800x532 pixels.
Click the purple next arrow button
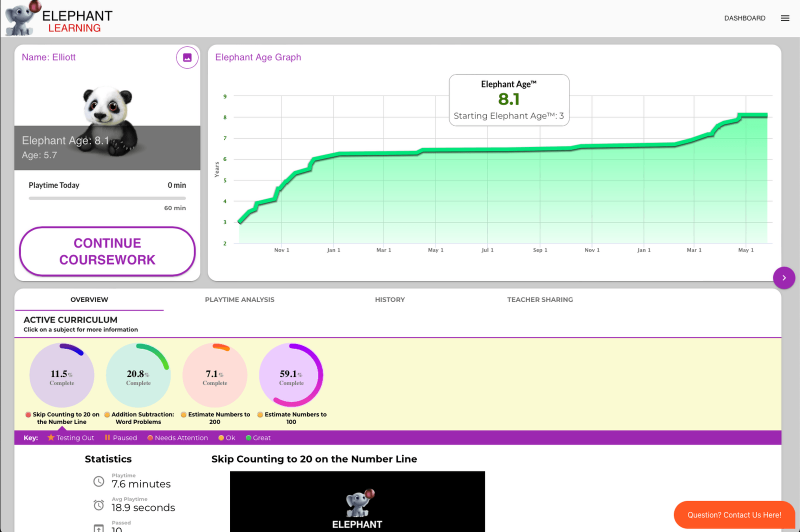tap(784, 277)
